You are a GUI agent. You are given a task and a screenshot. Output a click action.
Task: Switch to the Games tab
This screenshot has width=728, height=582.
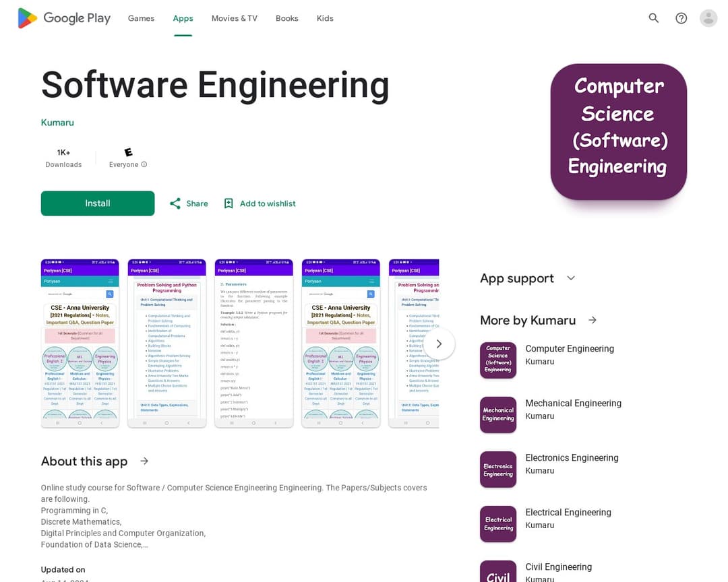[x=141, y=18]
